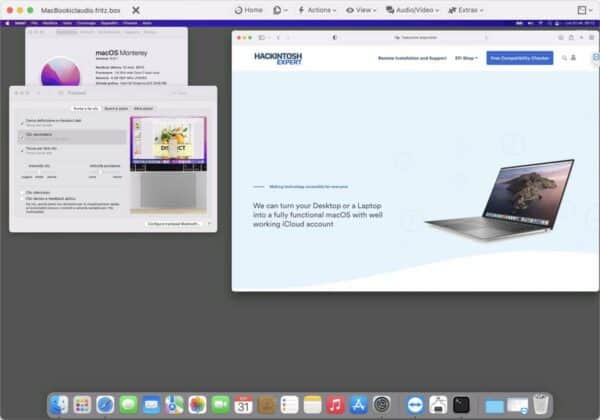The width and height of the screenshot is (600, 420).
Task: Open the Extras dropdown menu
Action: point(466,10)
